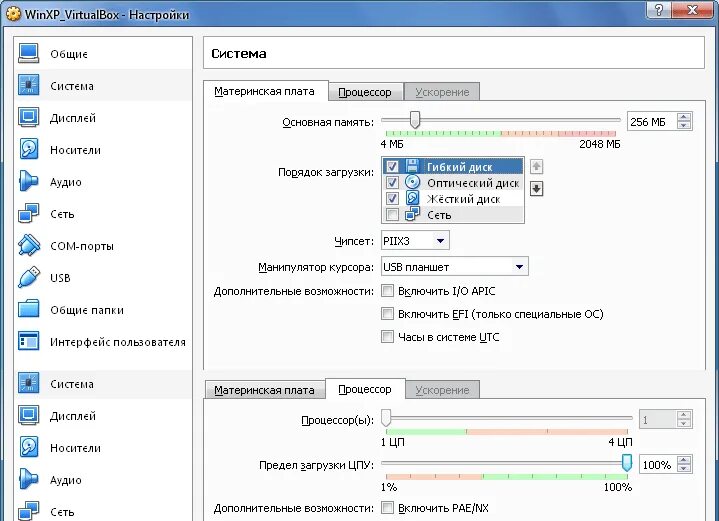719x521 pixels.
Task: Select the Оптический диск disc icon
Action: pyautogui.click(x=412, y=182)
